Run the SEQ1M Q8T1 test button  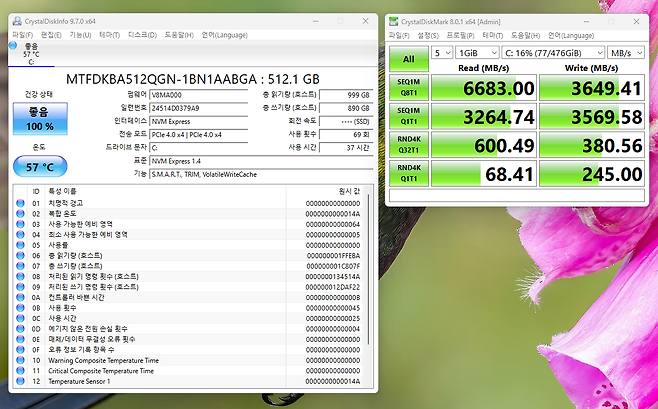coord(410,90)
